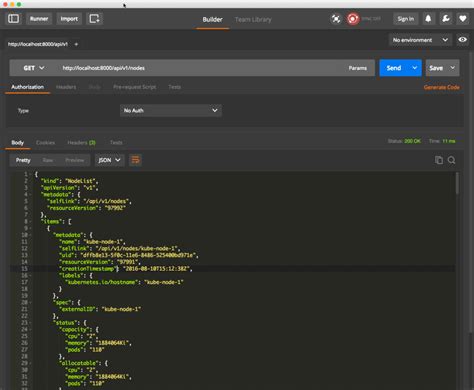Screen dimensions: 474x390
Task: Click the Status 200 OK text
Action: tap(404, 141)
